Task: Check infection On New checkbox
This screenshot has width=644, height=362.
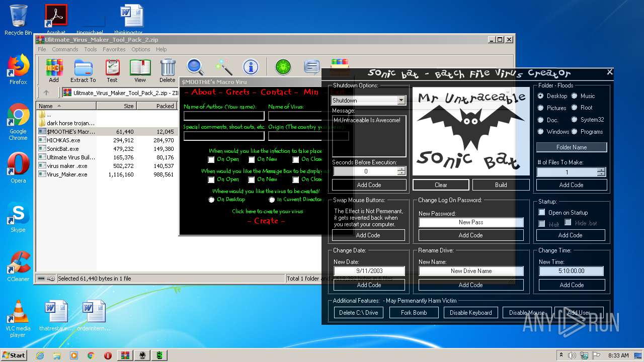Action: (x=252, y=160)
